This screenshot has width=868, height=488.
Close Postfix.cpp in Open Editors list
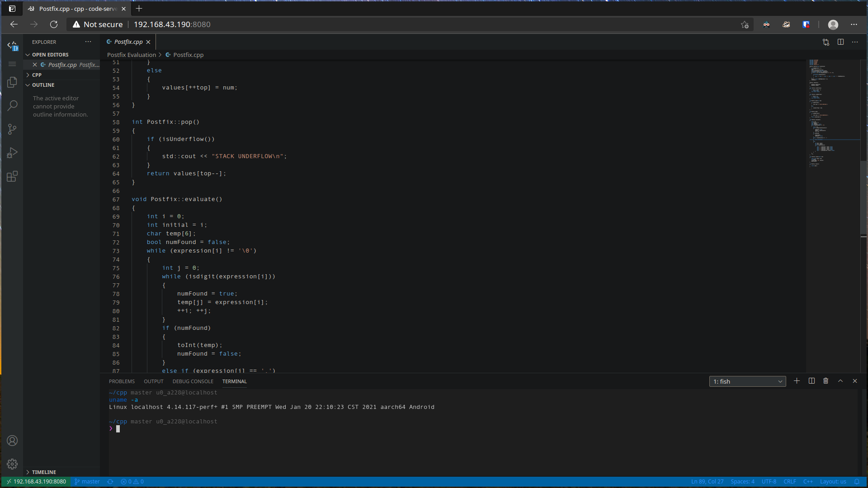(35, 65)
